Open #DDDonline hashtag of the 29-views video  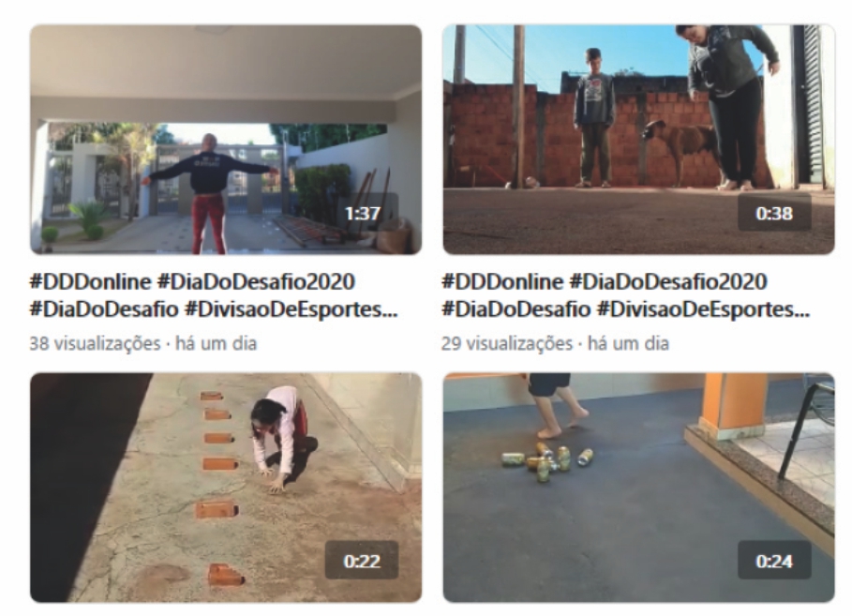502,282
